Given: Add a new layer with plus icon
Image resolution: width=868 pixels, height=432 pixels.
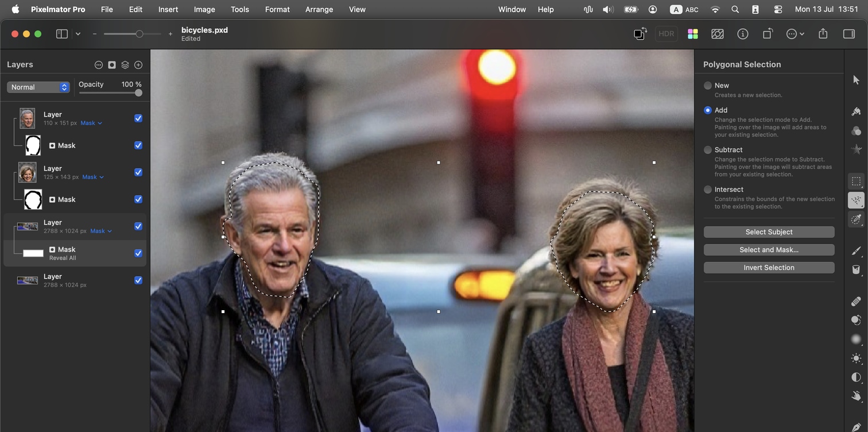Looking at the screenshot, I should [138, 65].
